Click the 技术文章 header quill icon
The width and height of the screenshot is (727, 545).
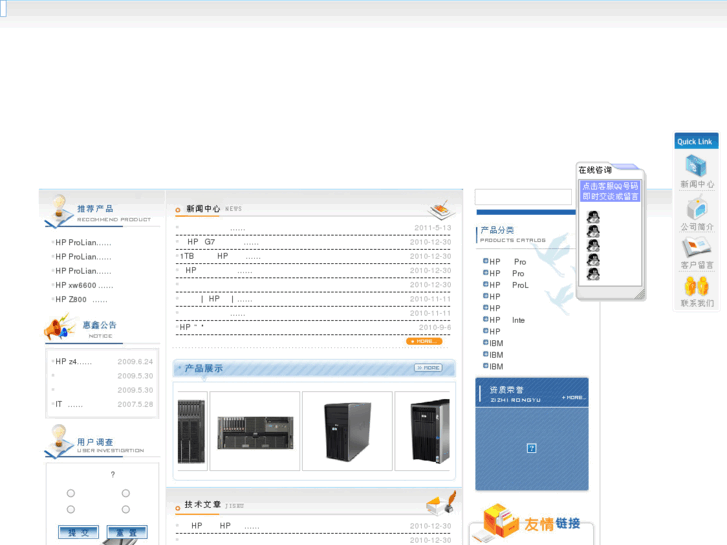(441, 504)
